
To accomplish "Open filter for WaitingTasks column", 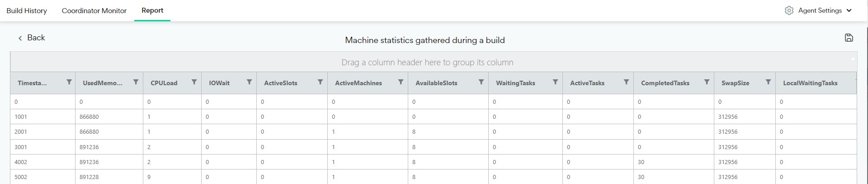I will (x=555, y=82).
